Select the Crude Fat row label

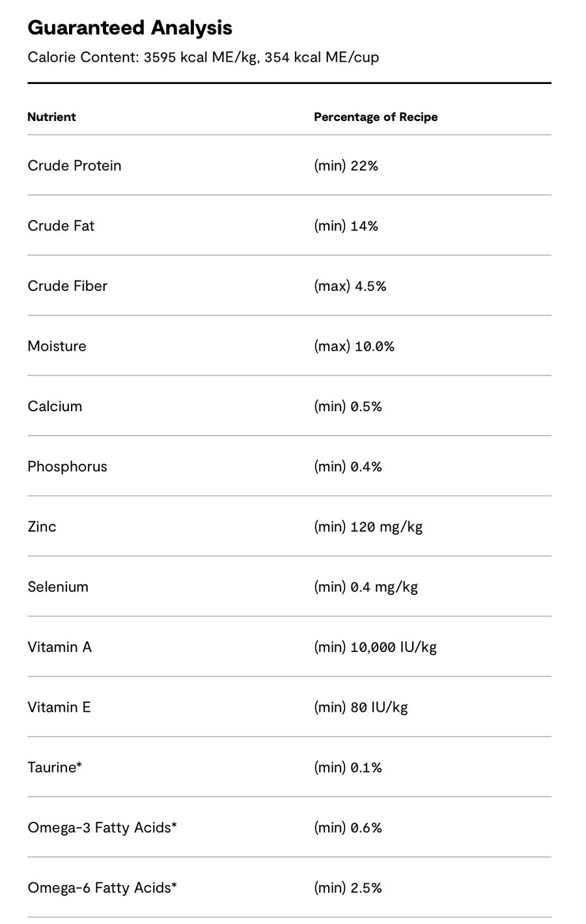tap(61, 226)
